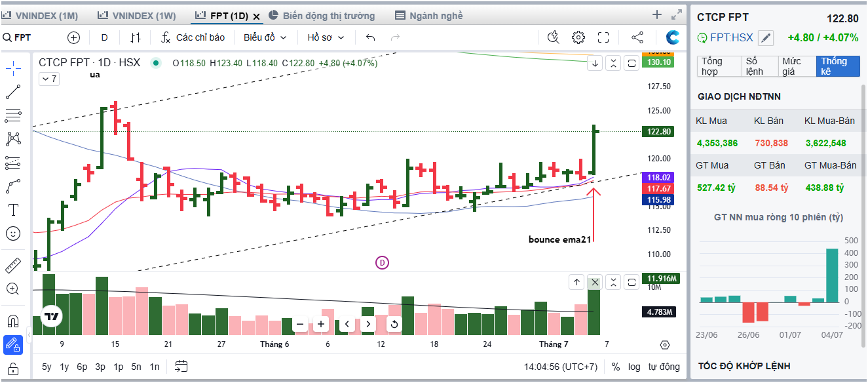This screenshot has height=383, width=868.
Task: Open the Ngành nghề tab
Action: (430, 15)
